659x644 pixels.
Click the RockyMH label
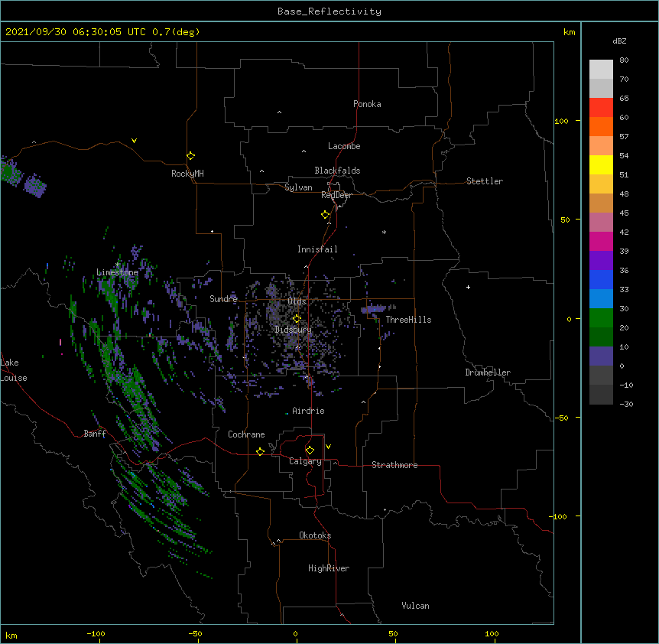[187, 174]
